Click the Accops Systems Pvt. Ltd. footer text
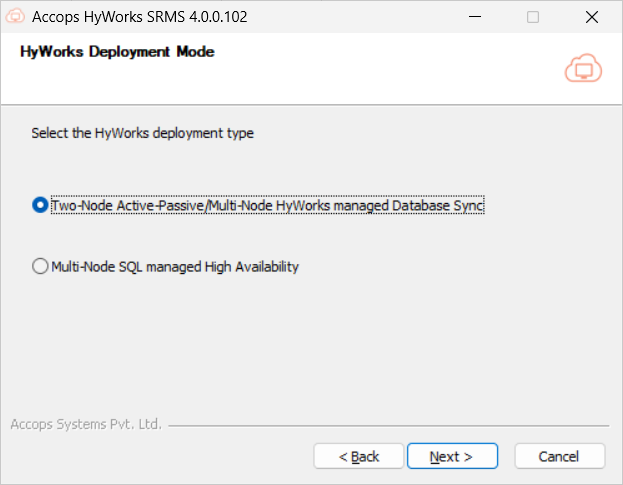 pyautogui.click(x=85, y=424)
